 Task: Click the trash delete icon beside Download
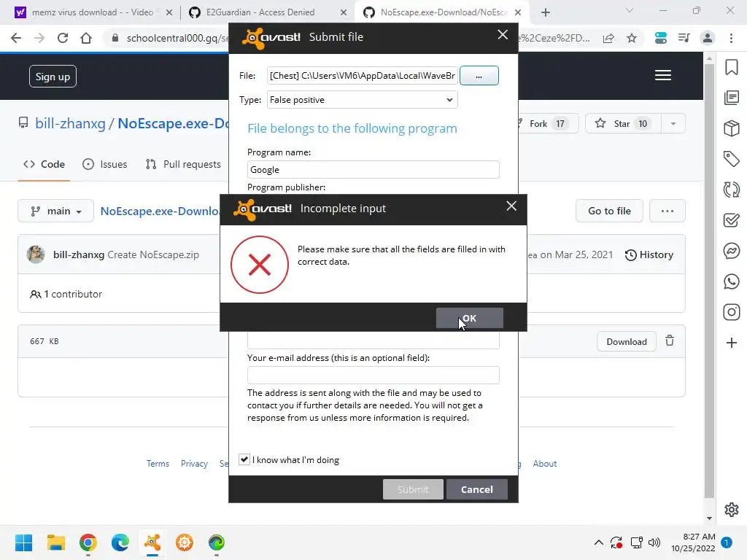click(x=670, y=341)
